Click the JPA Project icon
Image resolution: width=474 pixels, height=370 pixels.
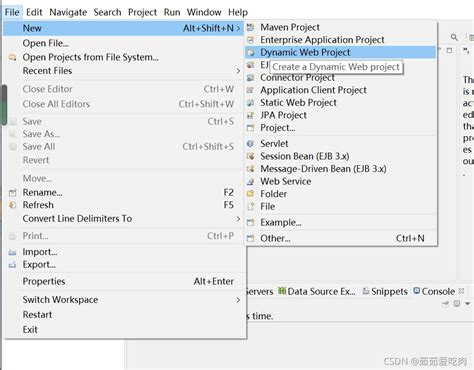(250, 115)
